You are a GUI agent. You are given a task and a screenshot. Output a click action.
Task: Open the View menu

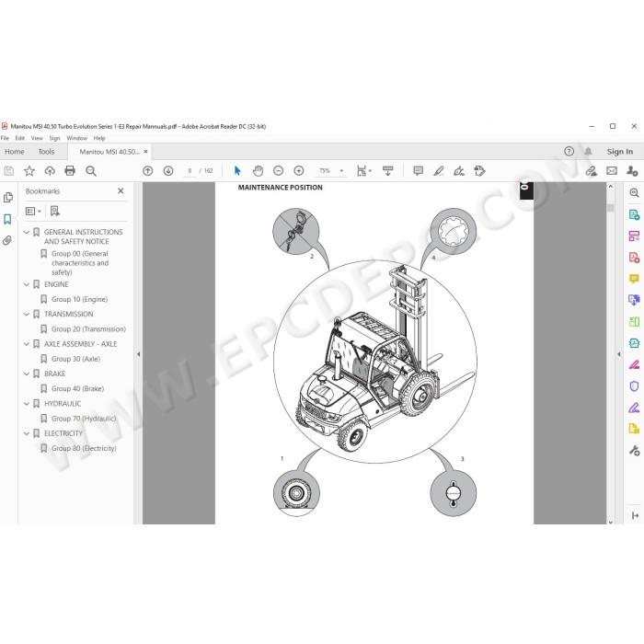tap(37, 138)
